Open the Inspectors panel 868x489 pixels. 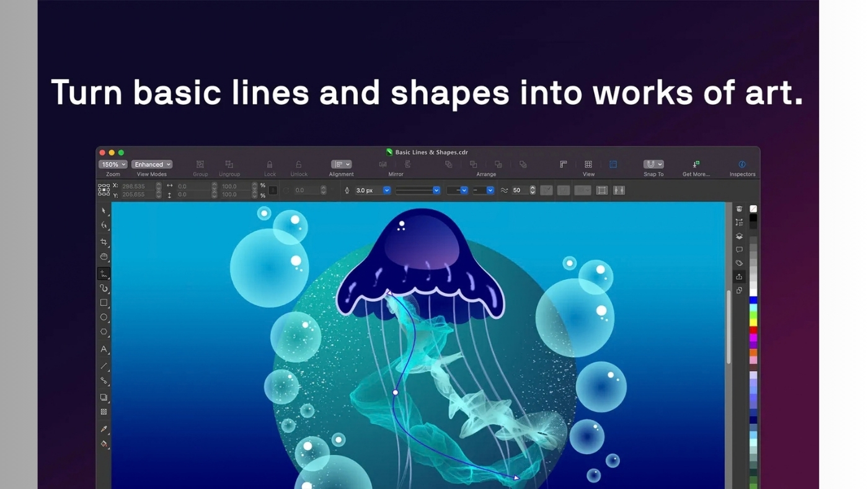(742, 164)
